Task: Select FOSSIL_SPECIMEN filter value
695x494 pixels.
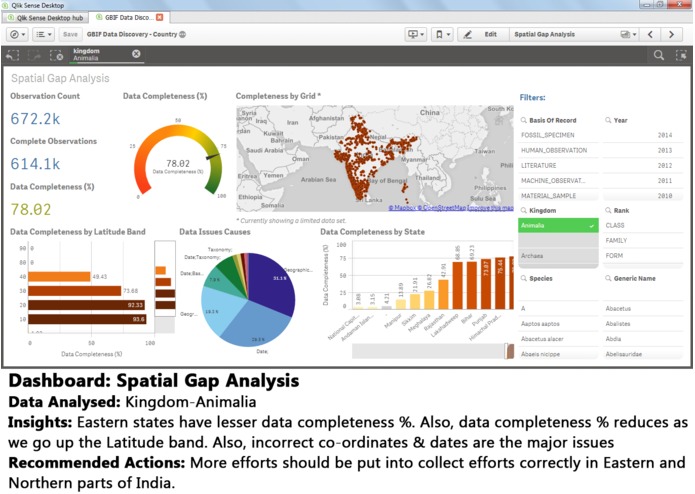Action: click(x=558, y=135)
